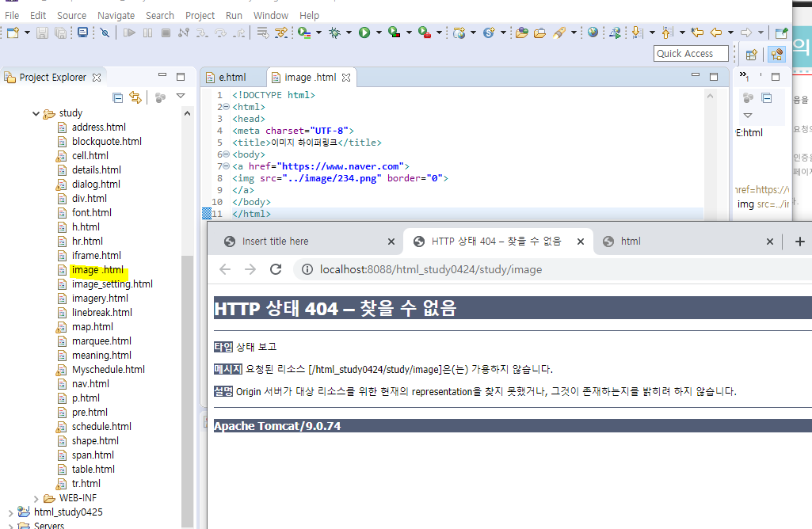This screenshot has height=529, width=812.
Task: Click the browser address bar URL
Action: pos(431,270)
